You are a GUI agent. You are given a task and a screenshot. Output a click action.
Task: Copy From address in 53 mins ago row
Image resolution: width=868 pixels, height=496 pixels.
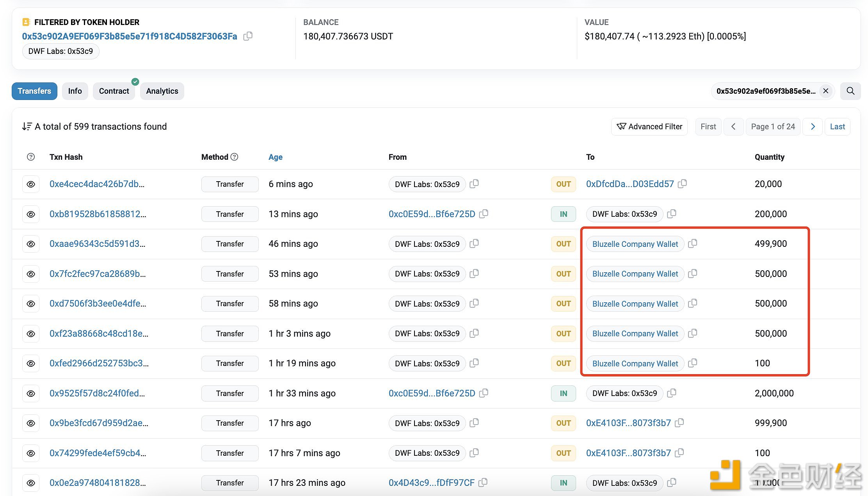tap(474, 273)
